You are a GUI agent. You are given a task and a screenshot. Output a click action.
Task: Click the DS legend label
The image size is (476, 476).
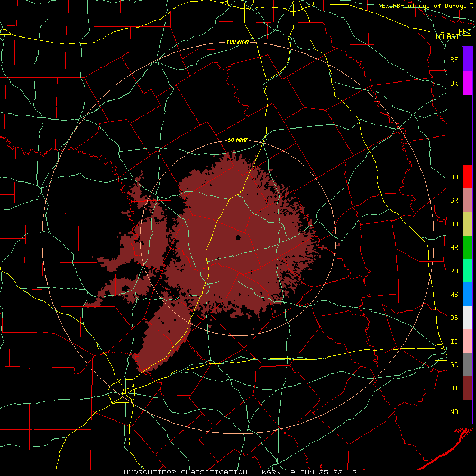click(454, 318)
